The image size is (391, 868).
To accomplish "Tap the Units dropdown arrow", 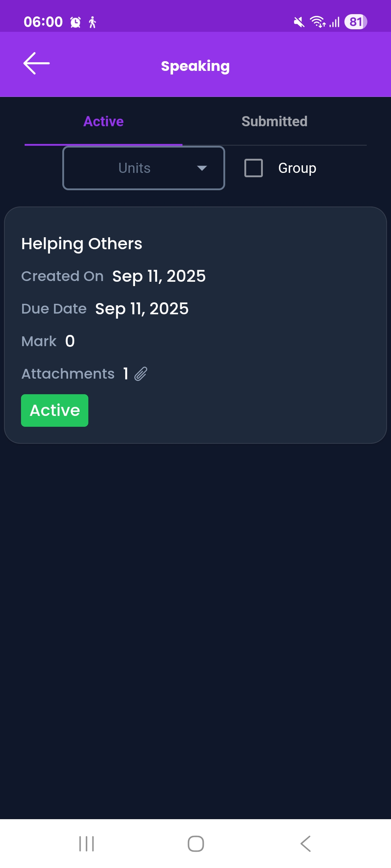I will 202,168.
